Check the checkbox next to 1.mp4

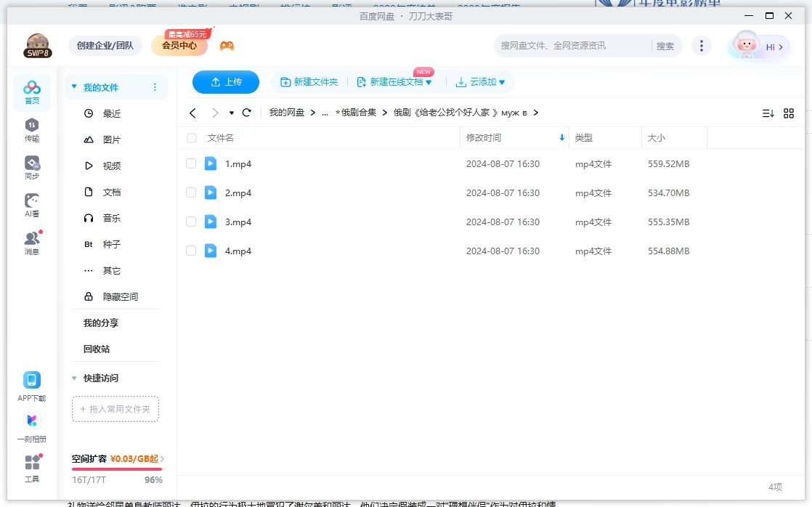pos(191,163)
